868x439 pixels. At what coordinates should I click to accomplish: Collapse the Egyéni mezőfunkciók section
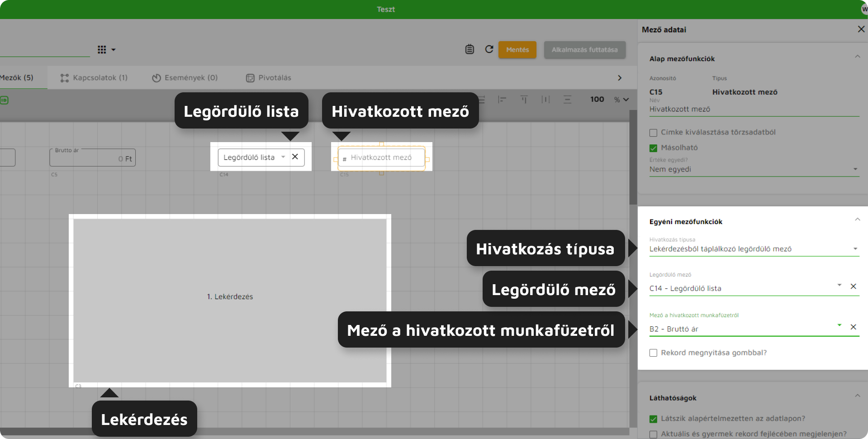click(857, 220)
